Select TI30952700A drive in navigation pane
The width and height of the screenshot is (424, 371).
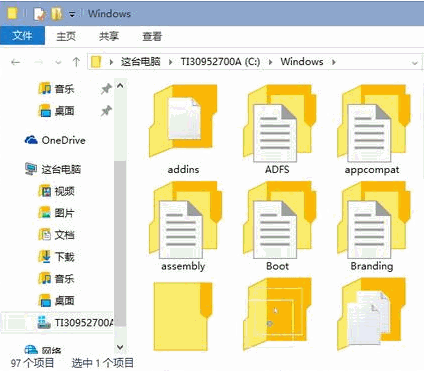(x=75, y=322)
